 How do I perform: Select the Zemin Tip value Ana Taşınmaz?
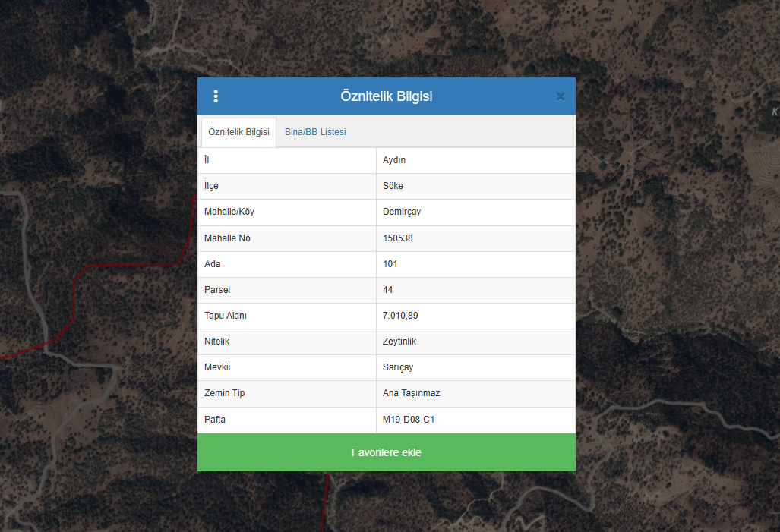coord(411,393)
